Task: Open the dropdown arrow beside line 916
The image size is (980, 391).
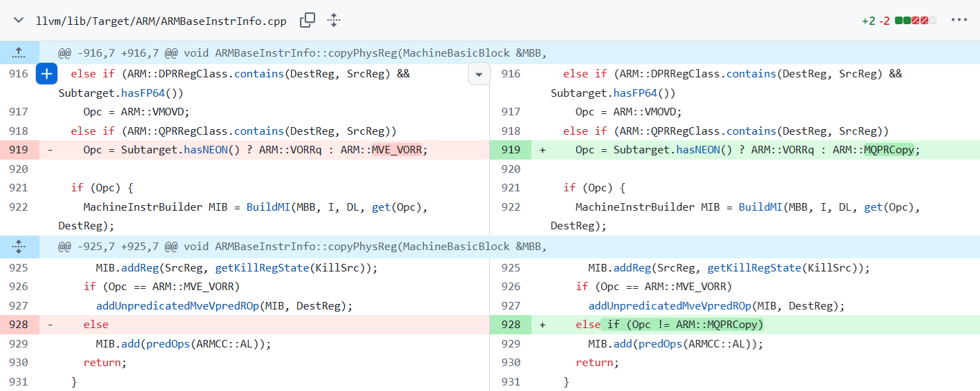Action: coord(479,74)
